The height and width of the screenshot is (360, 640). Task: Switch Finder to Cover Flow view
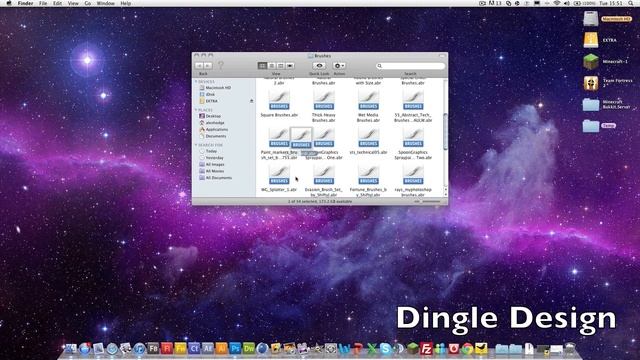click(290, 66)
